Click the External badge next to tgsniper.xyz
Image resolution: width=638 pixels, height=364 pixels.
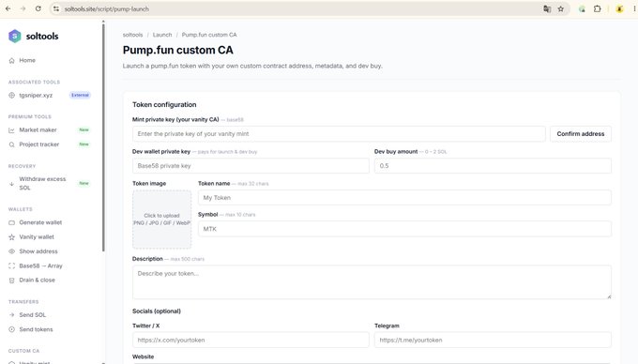click(80, 95)
